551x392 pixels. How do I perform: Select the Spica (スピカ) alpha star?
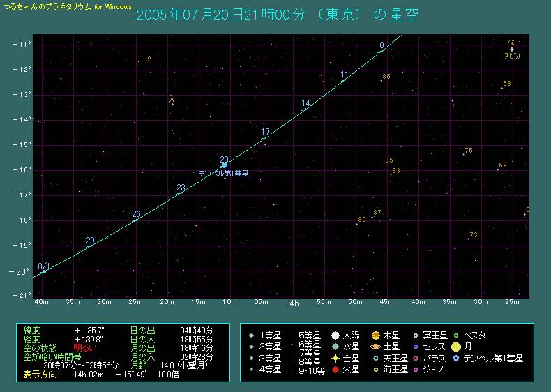tap(512, 50)
